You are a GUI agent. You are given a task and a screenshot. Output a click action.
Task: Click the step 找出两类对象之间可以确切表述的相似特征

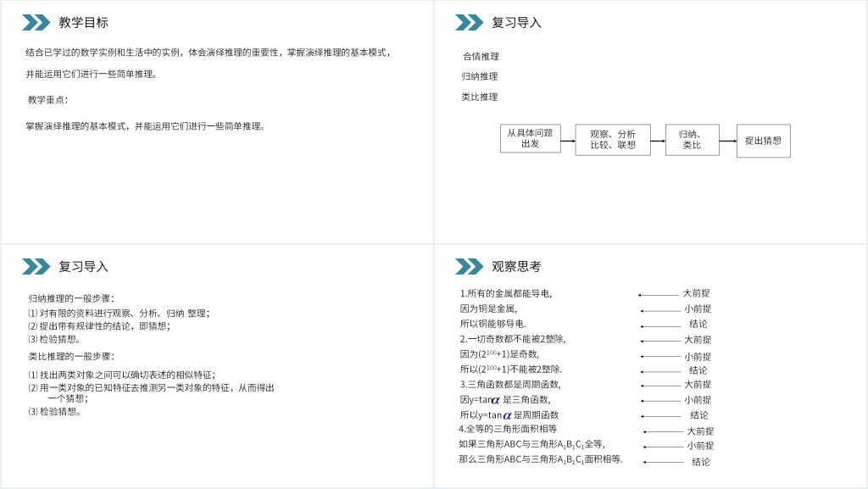point(122,375)
